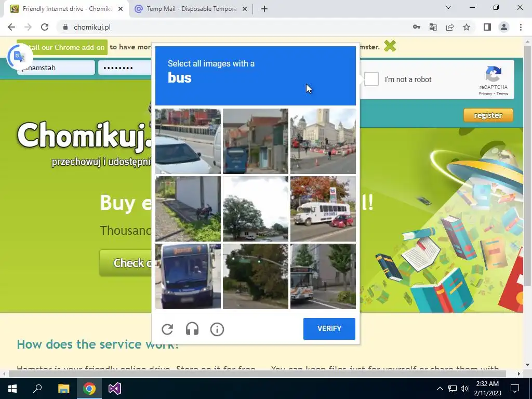Open the tab search chevron
The height and width of the screenshot is (399, 532).
click(448, 7)
